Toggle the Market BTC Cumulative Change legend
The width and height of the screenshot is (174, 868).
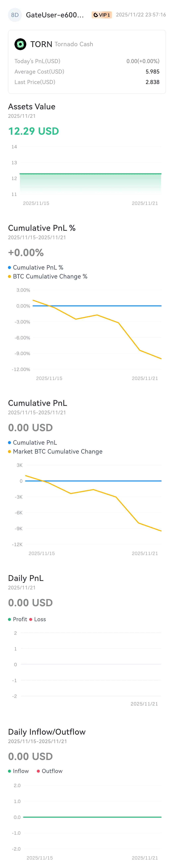[x=55, y=451]
